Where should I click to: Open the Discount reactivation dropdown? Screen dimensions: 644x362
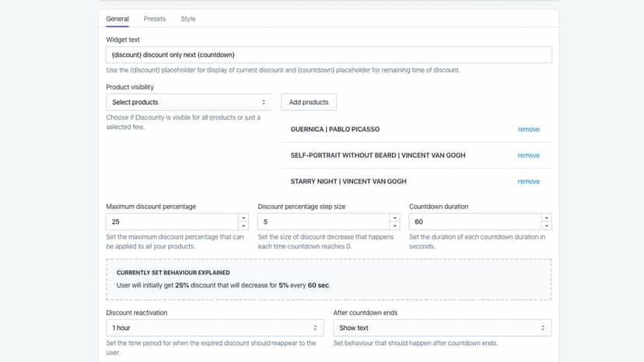(215, 328)
